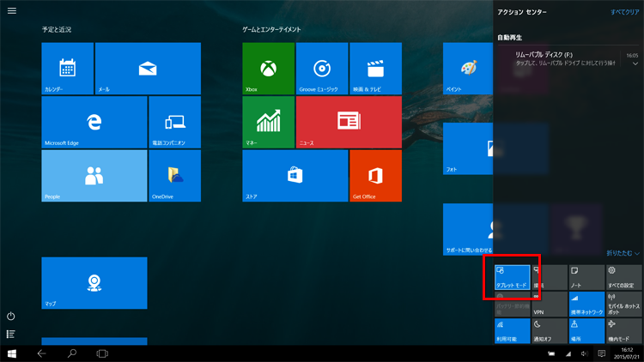Open the マップ (Maps) tile
This screenshot has height=362, width=644.
point(94,283)
